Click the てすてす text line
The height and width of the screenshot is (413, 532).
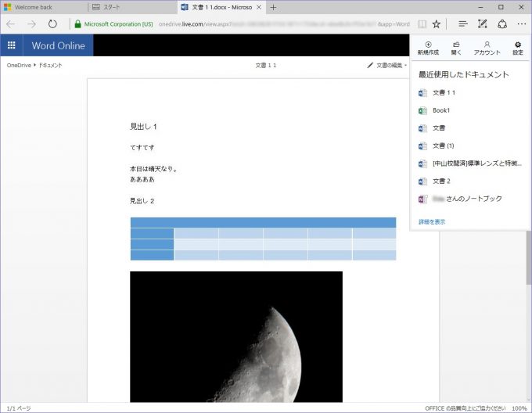pyautogui.click(x=142, y=147)
